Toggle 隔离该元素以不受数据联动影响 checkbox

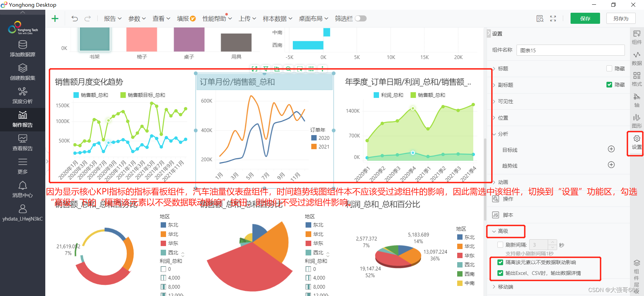[x=500, y=262]
